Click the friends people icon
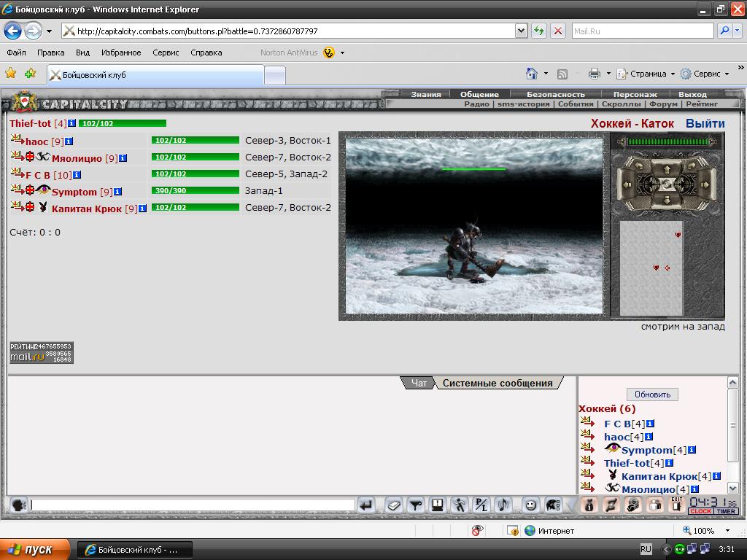747x560 pixels. point(655,505)
